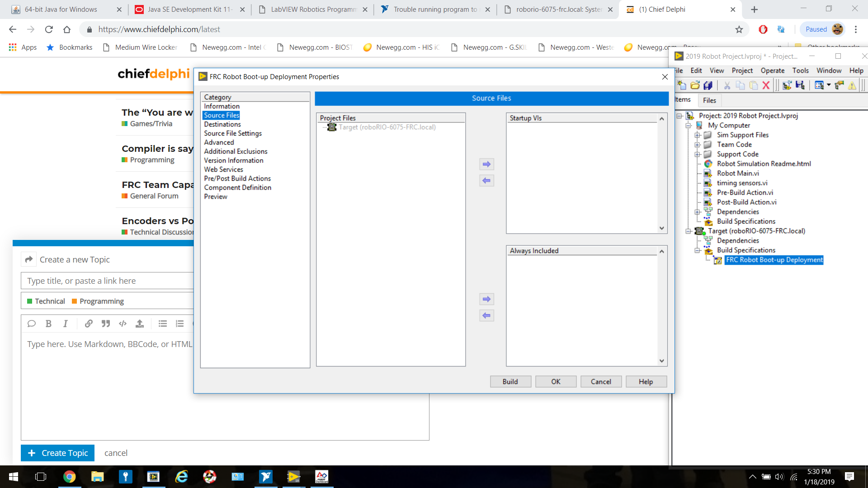Remove from Always Included with the left arrow

pyautogui.click(x=486, y=315)
